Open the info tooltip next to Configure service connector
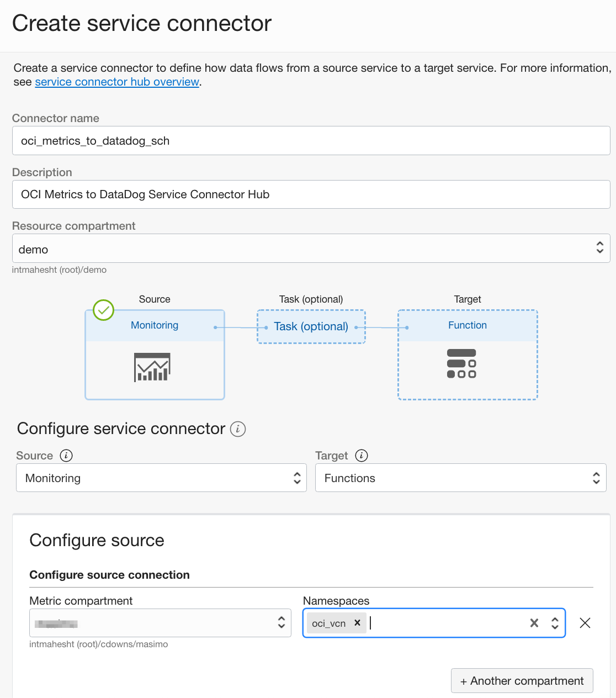Image resolution: width=616 pixels, height=698 pixels. [238, 429]
